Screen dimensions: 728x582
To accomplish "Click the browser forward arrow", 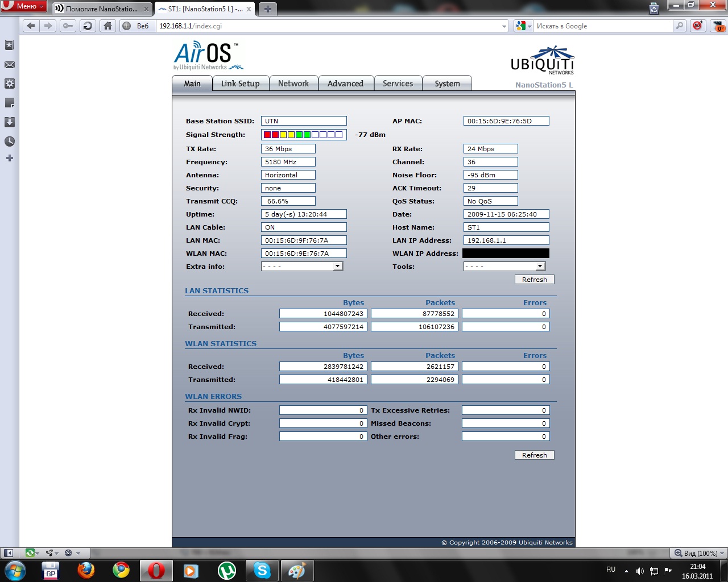I will pyautogui.click(x=48, y=26).
